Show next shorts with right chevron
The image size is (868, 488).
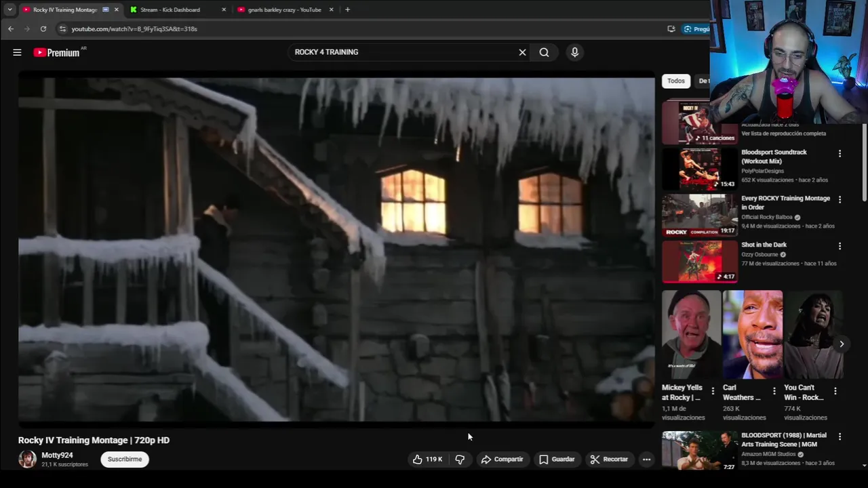coord(841,344)
